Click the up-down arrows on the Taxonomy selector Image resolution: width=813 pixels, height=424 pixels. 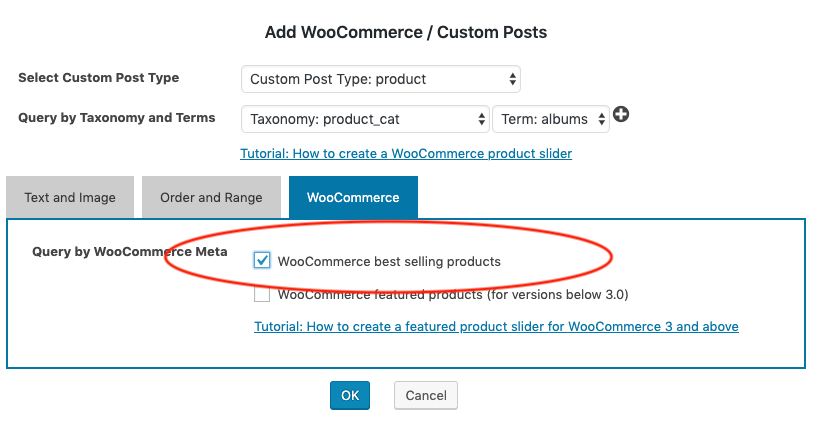(481, 119)
